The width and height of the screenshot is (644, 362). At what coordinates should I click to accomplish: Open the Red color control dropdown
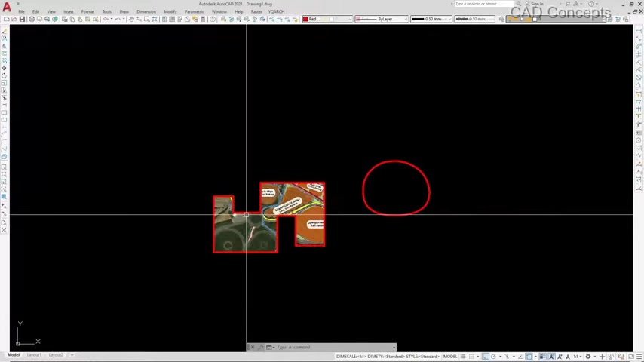(x=350, y=20)
